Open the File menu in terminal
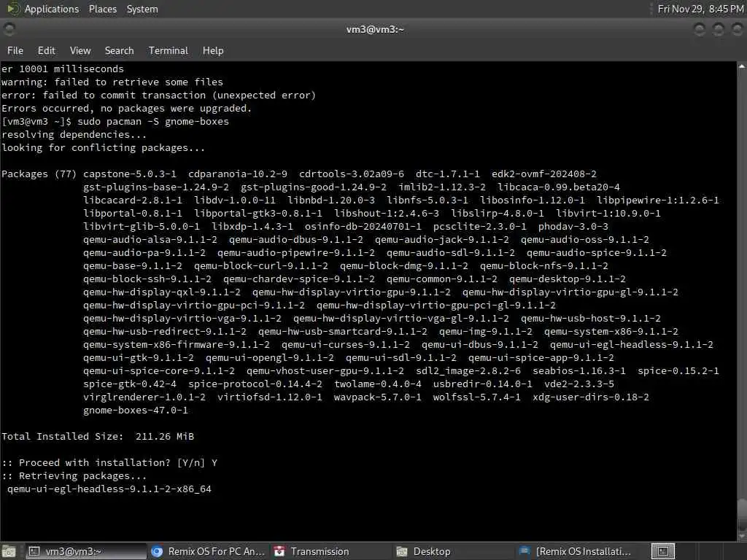Screen dimensions: 747x560 pyautogui.click(x=15, y=50)
